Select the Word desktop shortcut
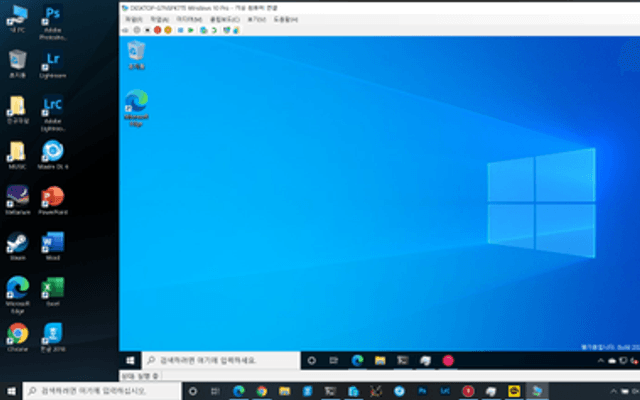Viewport: 640px width, 400px height. point(53,246)
